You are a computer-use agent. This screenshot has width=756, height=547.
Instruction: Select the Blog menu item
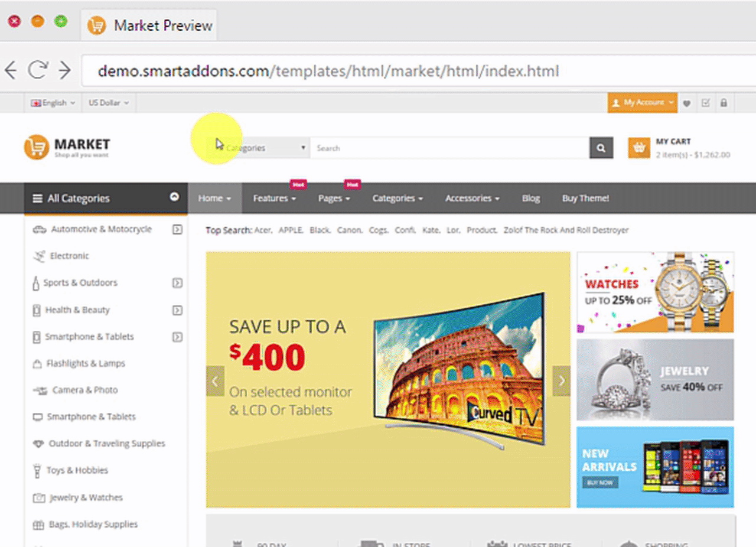[530, 198]
